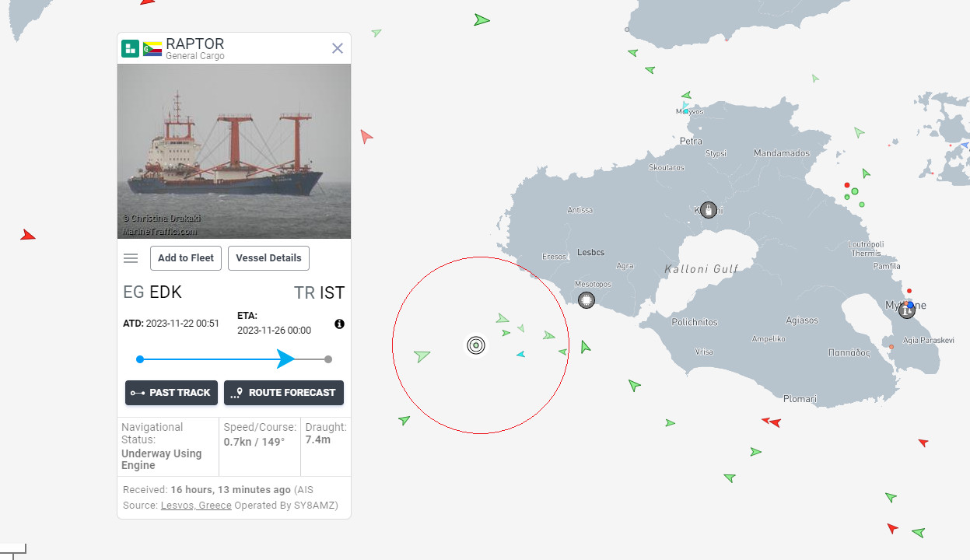Show the ROUTE FORECAST

tap(284, 393)
